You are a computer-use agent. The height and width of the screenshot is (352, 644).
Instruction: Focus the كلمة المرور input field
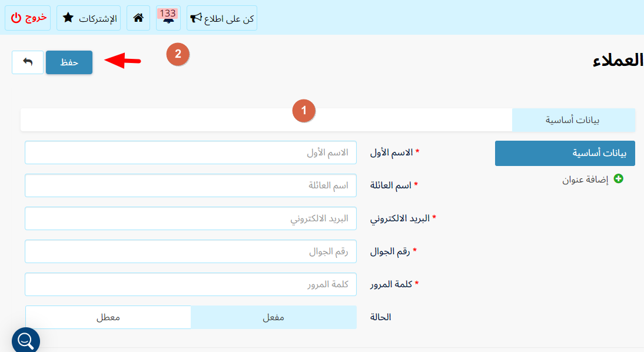[x=191, y=284]
